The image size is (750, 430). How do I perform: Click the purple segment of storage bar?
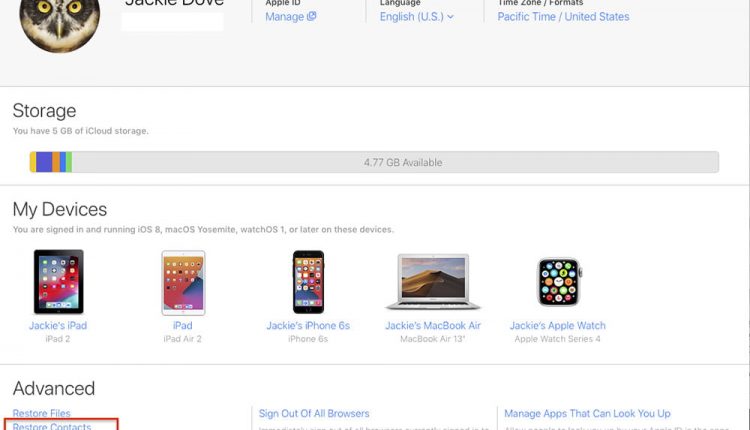[44, 162]
